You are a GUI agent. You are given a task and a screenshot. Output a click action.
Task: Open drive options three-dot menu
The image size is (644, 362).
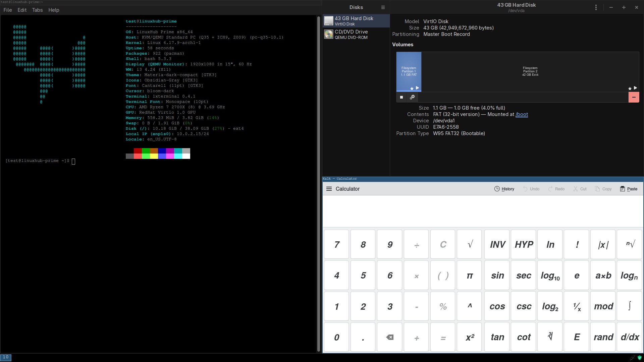596,7
